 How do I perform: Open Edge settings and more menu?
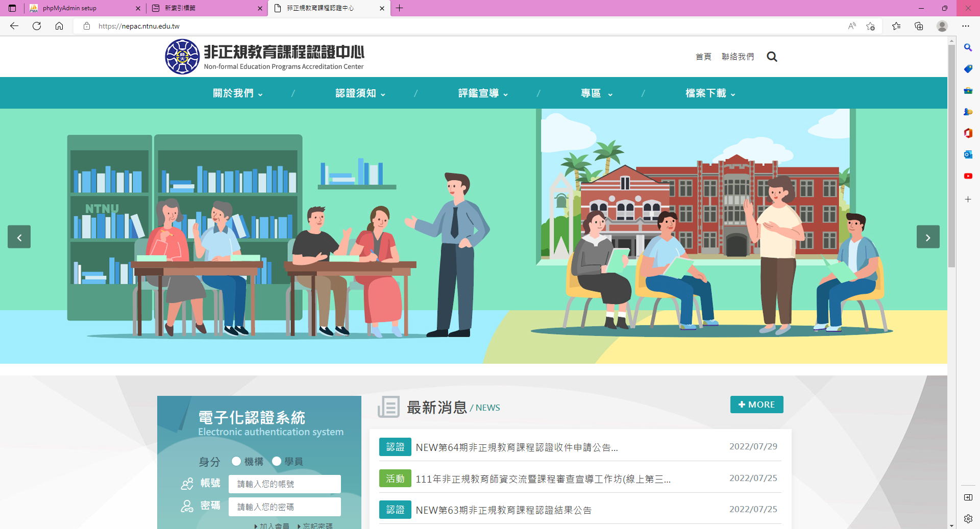pyautogui.click(x=966, y=26)
